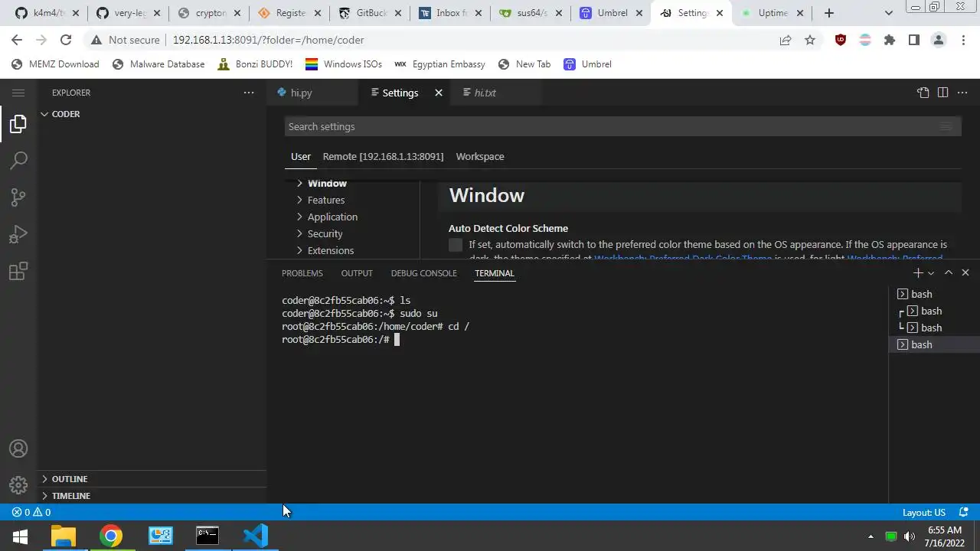
Task: Open Explorer more actions ellipsis
Action: (249, 93)
